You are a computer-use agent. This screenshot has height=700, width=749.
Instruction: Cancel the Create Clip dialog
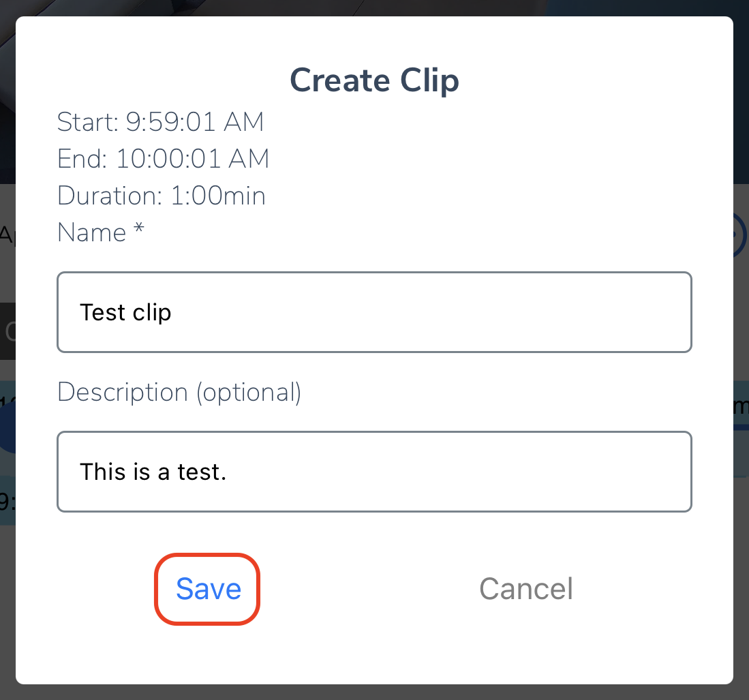click(525, 589)
